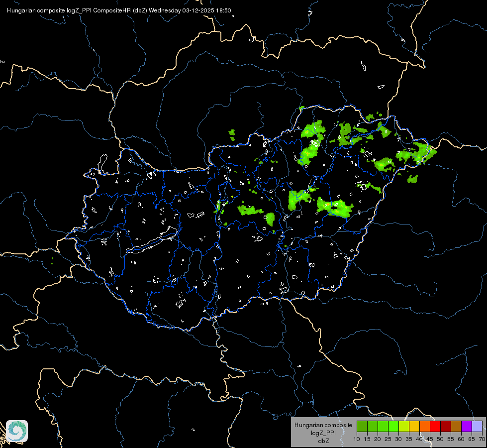Click the swirl weather service logo
Screen dimensions: 487x448
pos(17,431)
